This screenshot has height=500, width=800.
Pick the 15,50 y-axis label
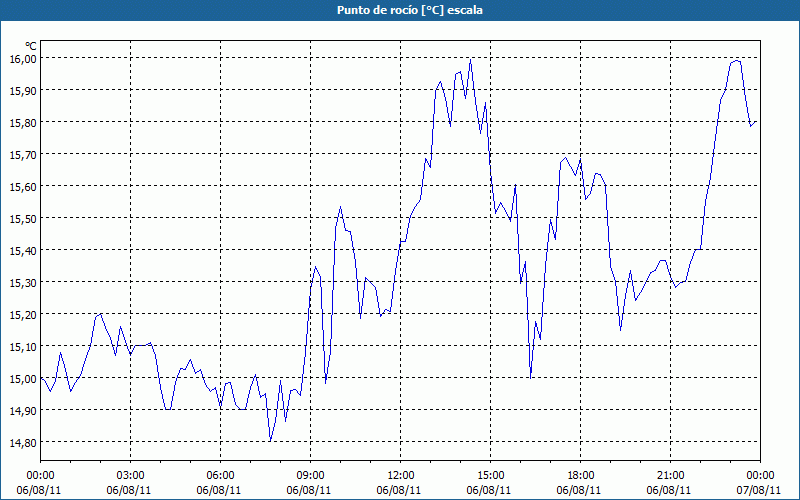pos(23,218)
